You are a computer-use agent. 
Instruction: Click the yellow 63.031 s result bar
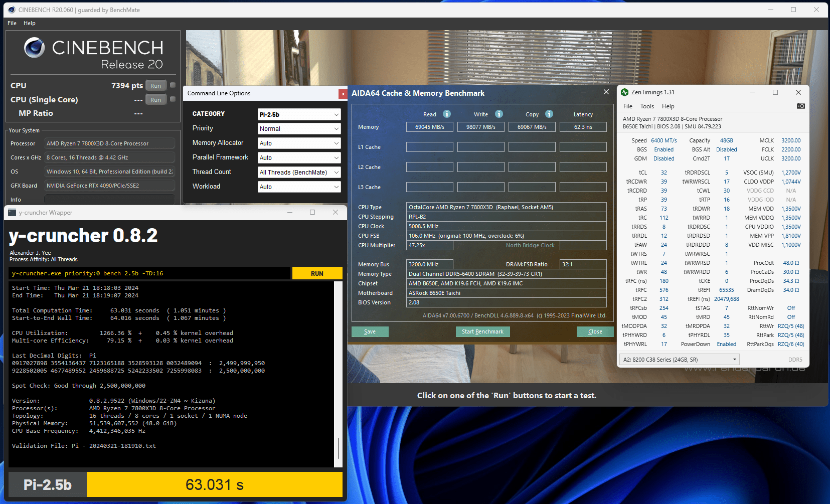215,485
